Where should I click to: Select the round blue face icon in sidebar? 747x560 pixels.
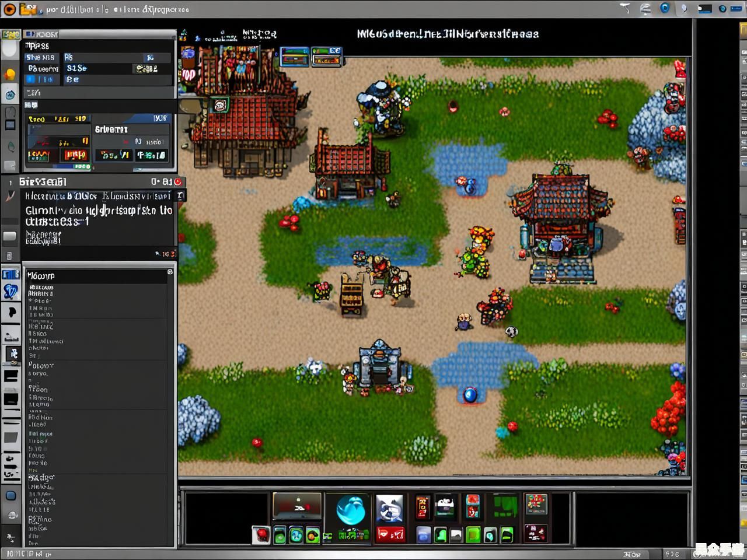(x=11, y=94)
